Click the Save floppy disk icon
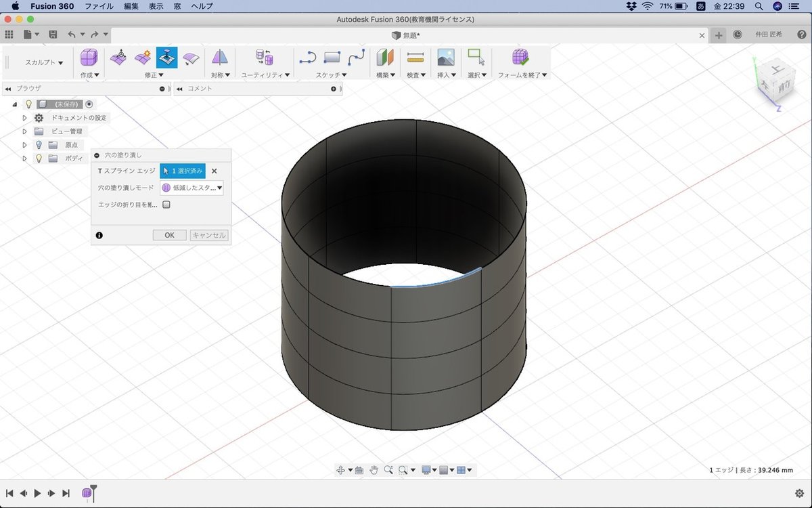Screen dimensions: 812x508 pyautogui.click(x=53, y=35)
